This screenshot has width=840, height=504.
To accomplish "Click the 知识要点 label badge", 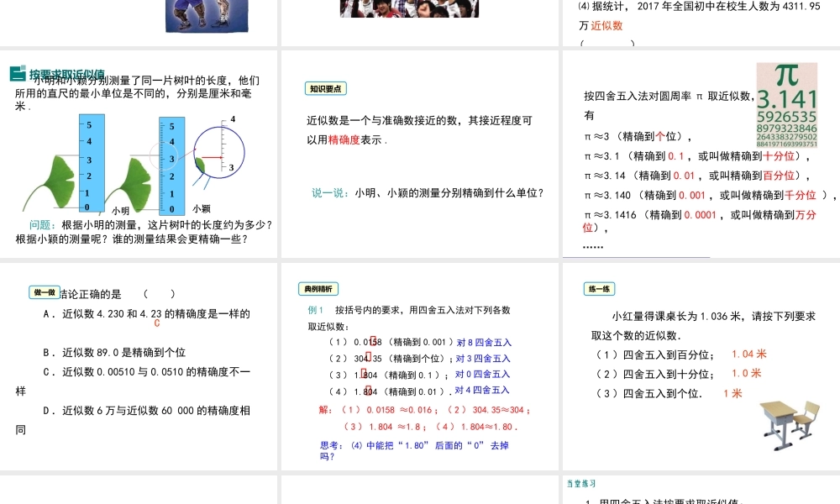I will tap(326, 88).
